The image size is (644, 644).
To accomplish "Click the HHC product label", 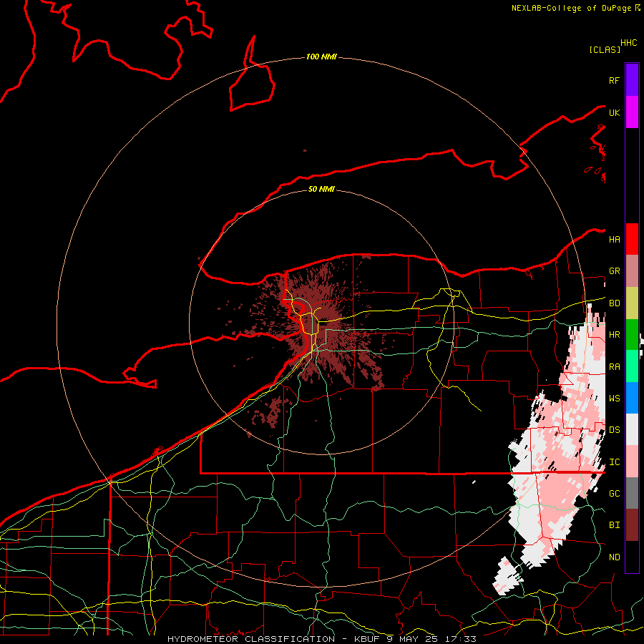I will coord(629,43).
